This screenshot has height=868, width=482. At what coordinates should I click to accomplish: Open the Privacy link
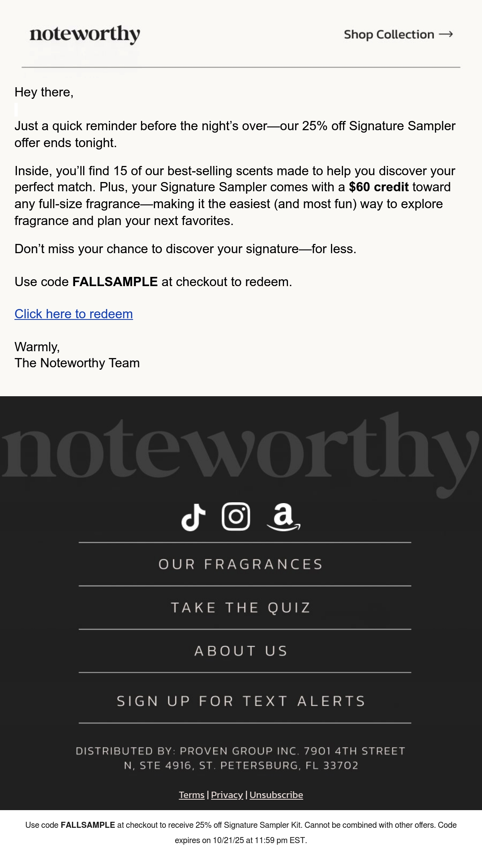tap(227, 795)
